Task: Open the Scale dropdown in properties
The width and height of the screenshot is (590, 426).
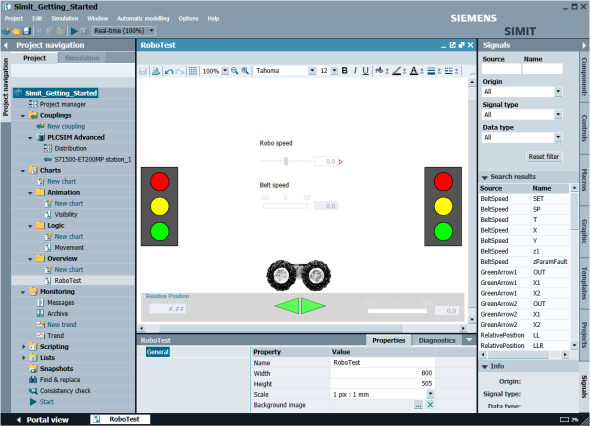Action: coord(430,394)
